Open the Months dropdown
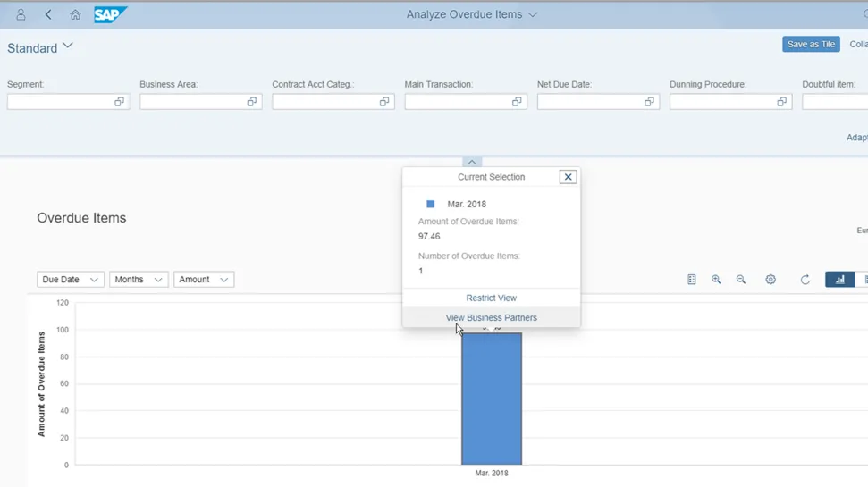 (x=138, y=280)
